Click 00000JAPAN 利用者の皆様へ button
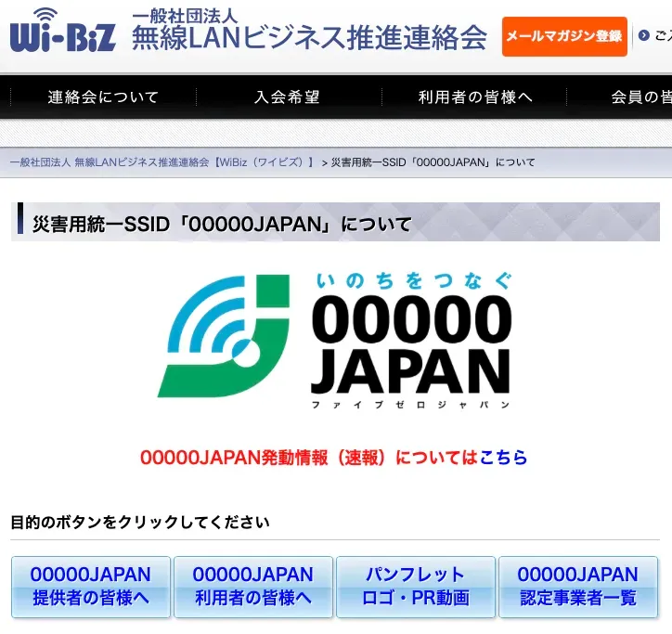 (x=253, y=587)
